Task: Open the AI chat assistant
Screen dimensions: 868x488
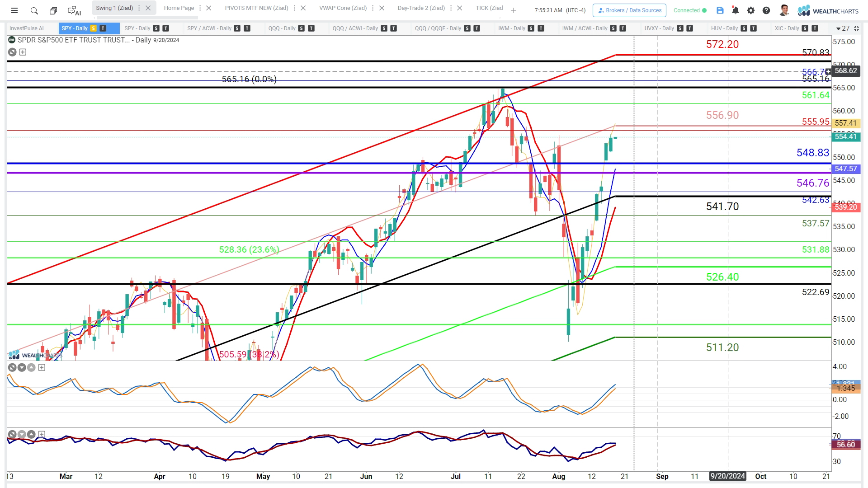Action: [74, 10]
